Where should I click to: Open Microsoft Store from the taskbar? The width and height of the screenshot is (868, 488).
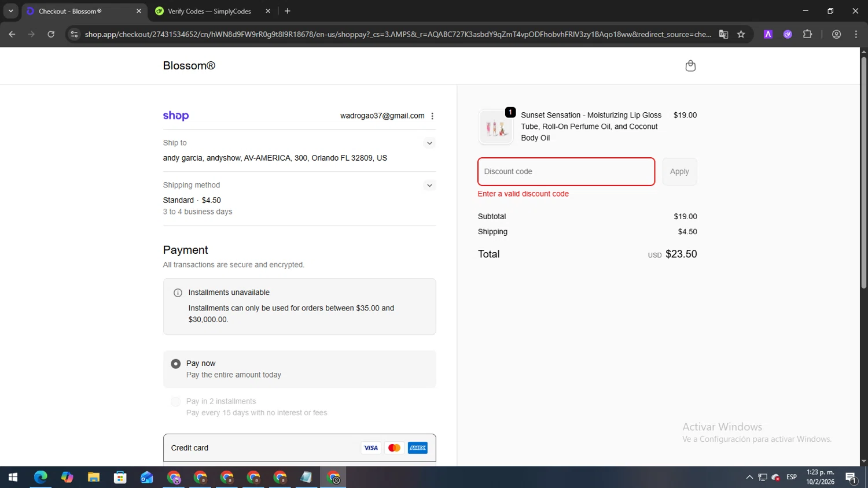(120, 478)
